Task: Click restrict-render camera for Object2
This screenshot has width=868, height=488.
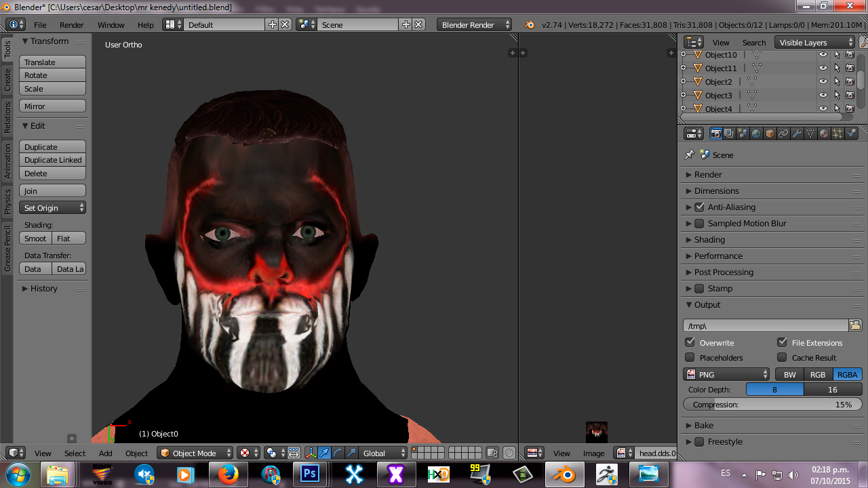Action: coord(850,81)
